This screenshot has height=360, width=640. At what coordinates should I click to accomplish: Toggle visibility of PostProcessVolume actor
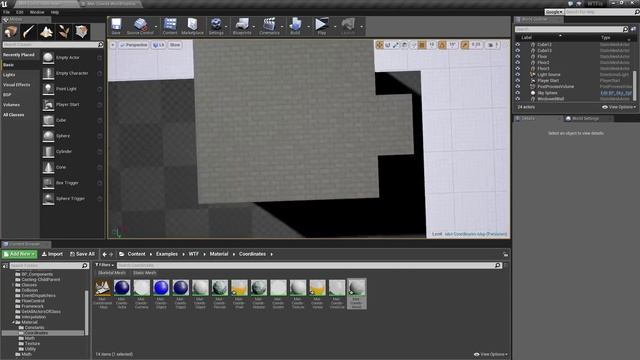pyautogui.click(x=518, y=87)
